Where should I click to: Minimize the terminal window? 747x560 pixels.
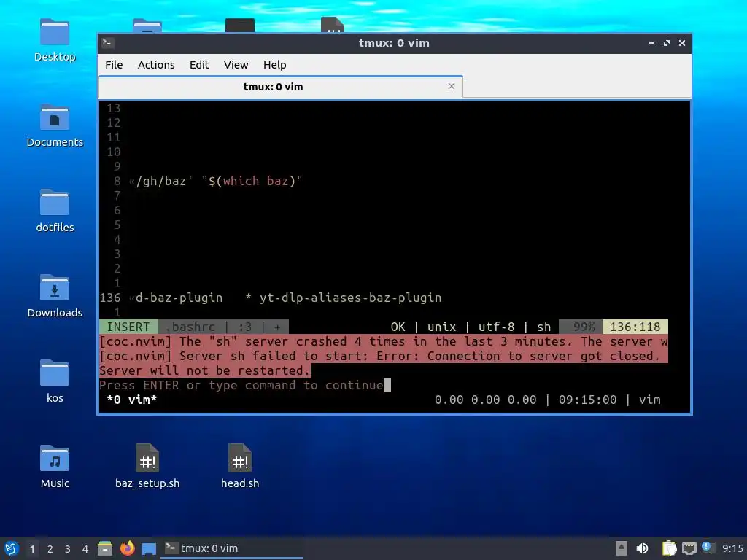coord(651,43)
